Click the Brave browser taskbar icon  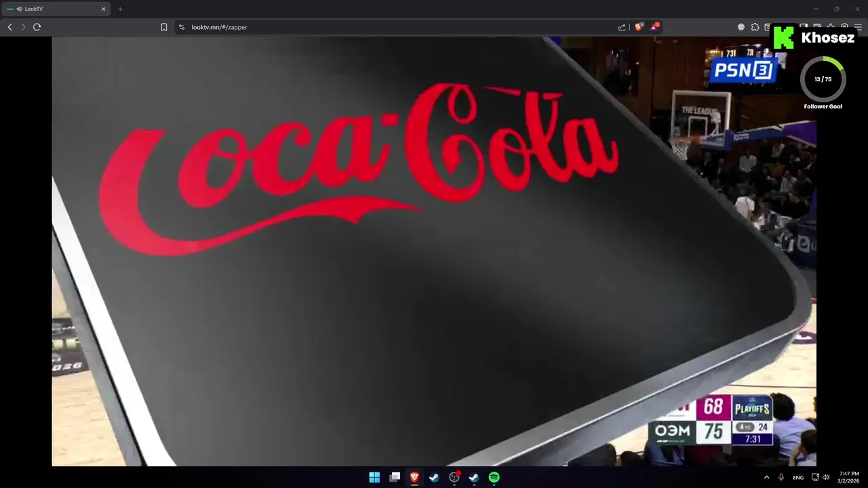414,477
